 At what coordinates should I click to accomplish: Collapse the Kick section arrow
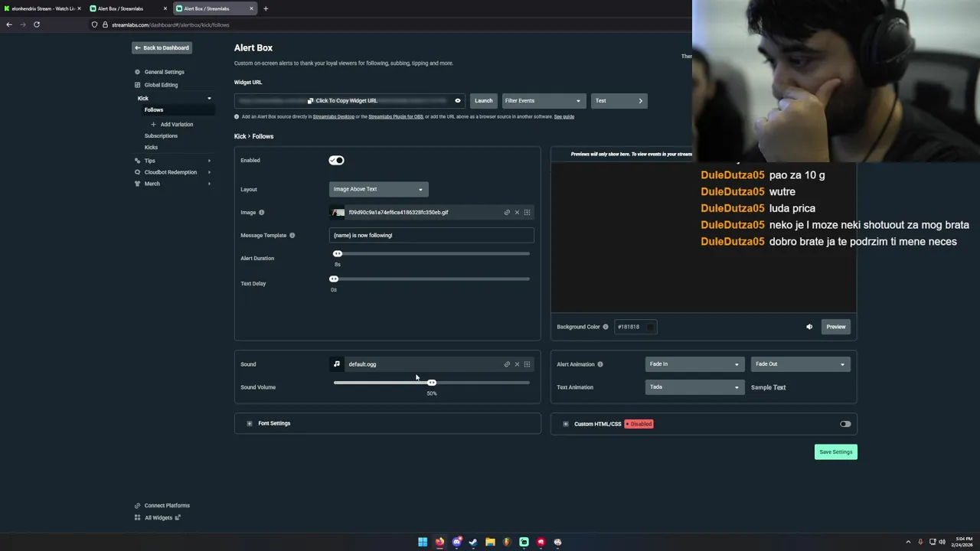209,98
